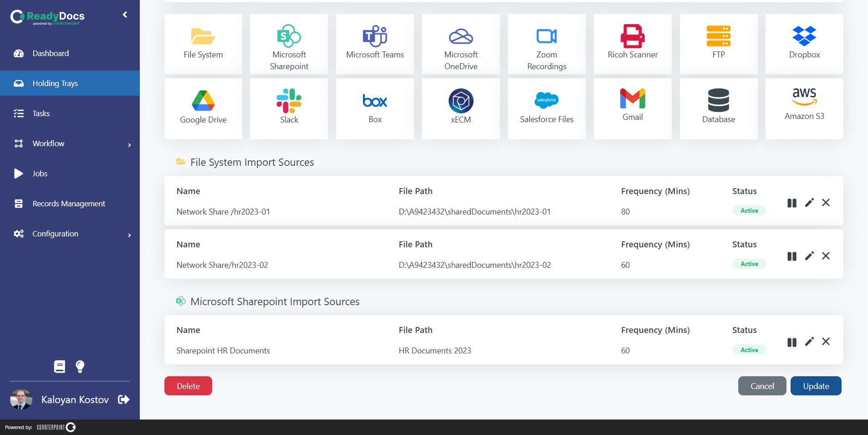Select the Slack source tile
The height and width of the screenshot is (435, 868).
coord(289,109)
